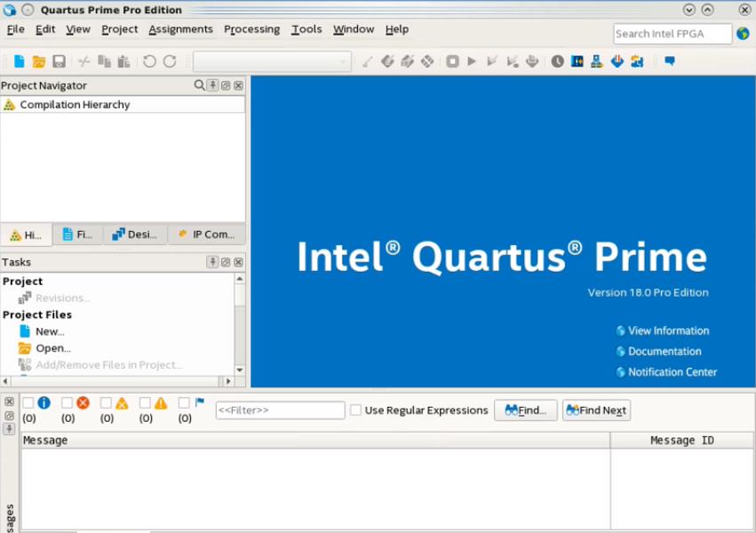The image size is (756, 533).
Task: Click the pencil Assignment Editor toolbar icon
Action: (368, 61)
